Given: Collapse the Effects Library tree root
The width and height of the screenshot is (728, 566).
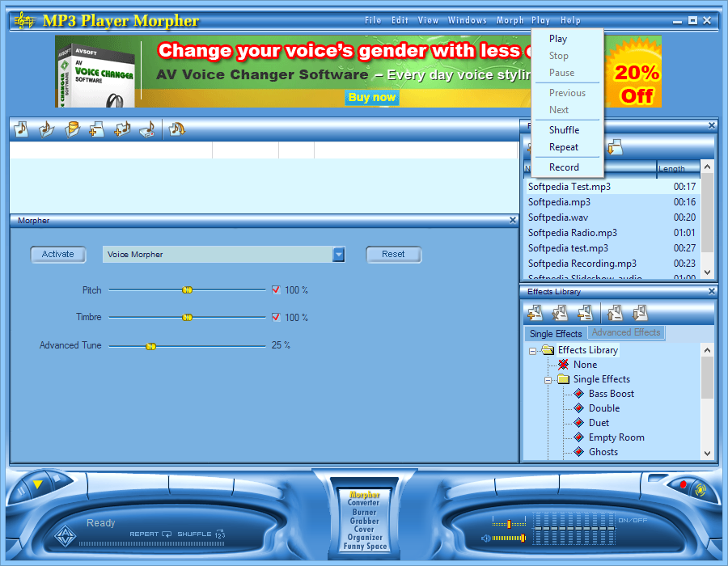Looking at the screenshot, I should [x=532, y=351].
